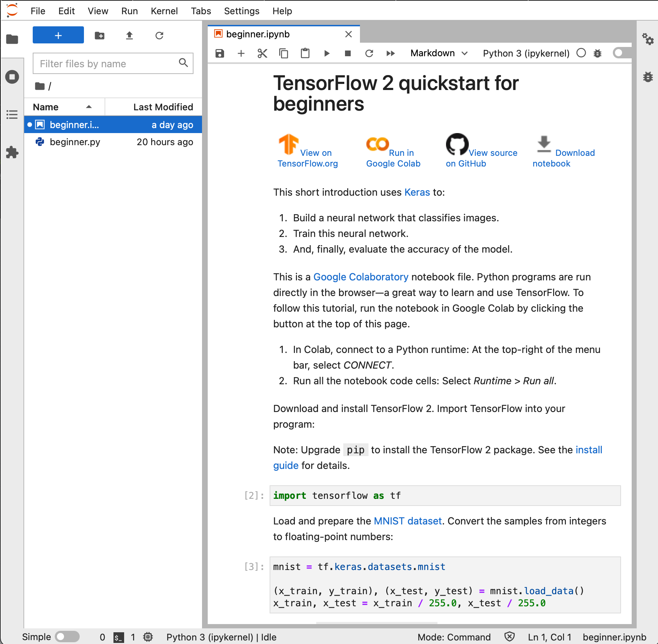Restart kernel and run all cells
The height and width of the screenshot is (644, 658).
tap(391, 53)
